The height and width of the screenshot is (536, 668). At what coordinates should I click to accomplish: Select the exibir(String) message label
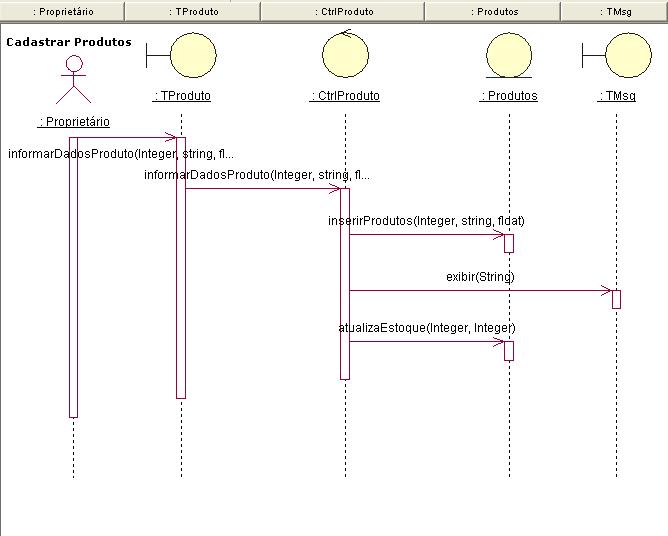coord(481,276)
